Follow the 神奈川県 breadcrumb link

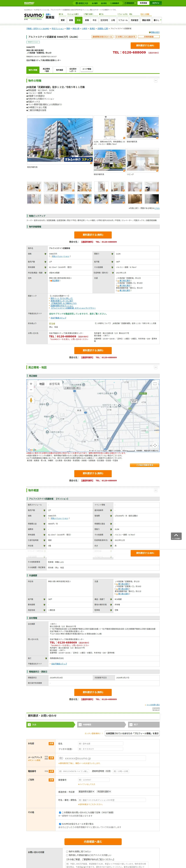[x=76, y=29]
